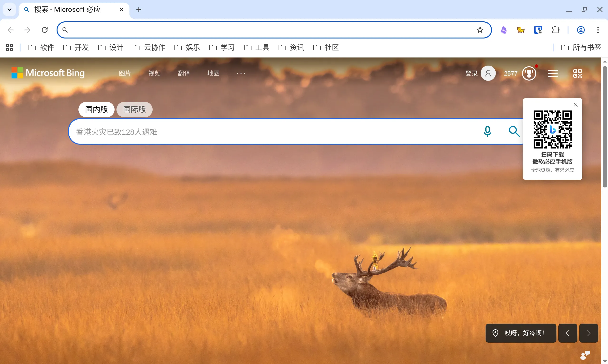
Task: Click the 登录 sign-in button
Action: click(471, 73)
